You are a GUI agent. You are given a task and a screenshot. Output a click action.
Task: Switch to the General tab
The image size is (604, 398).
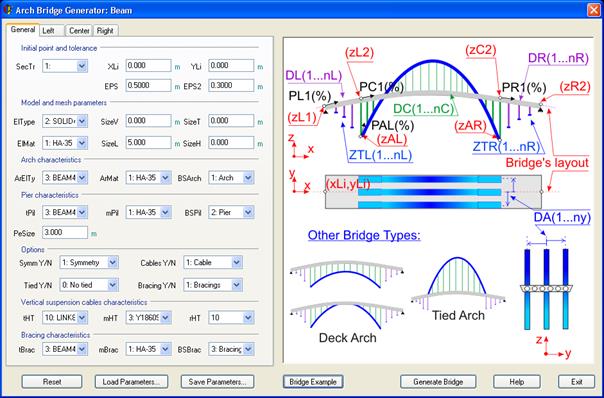(x=22, y=30)
